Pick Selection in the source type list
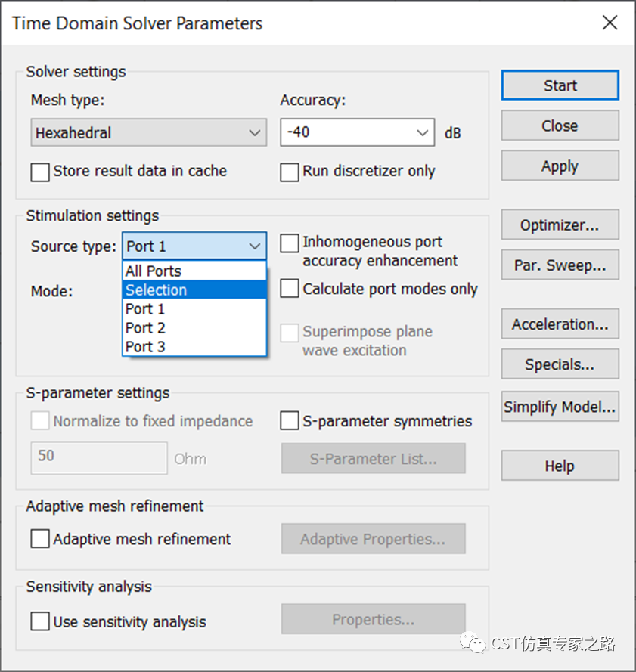This screenshot has height=672, width=636. pyautogui.click(x=194, y=290)
